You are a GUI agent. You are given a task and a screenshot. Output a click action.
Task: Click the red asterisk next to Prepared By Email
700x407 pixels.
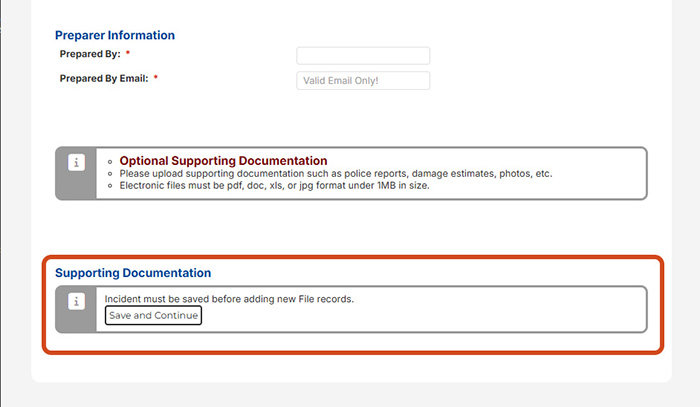tap(156, 78)
